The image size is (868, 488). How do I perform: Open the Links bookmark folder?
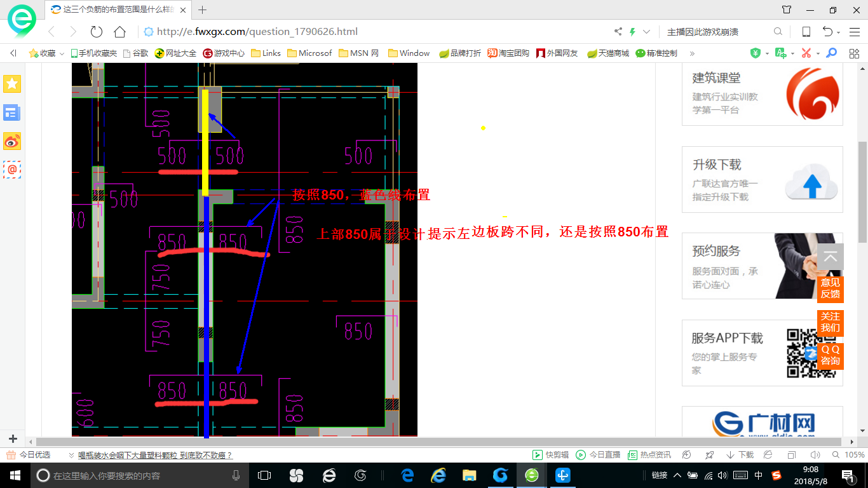(266, 53)
